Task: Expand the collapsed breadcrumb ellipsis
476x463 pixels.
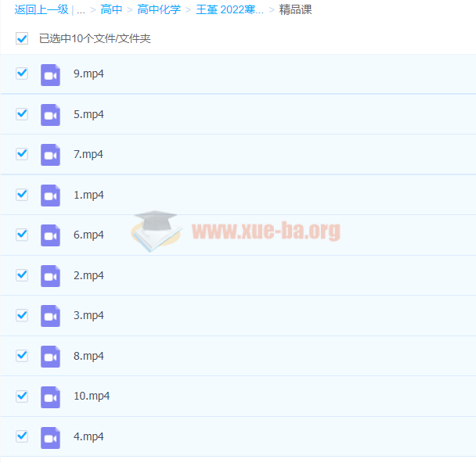Action: (81, 10)
